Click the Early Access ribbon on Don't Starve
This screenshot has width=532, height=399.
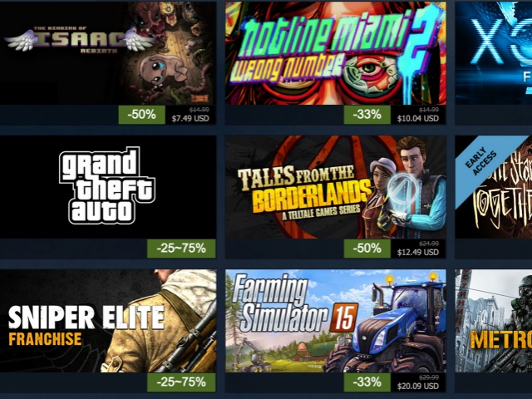pos(482,162)
